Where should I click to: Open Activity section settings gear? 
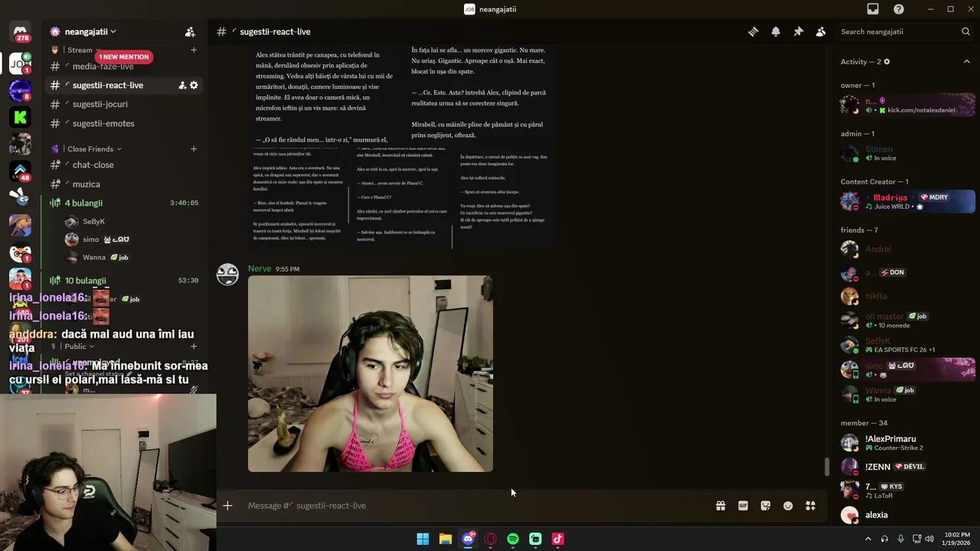pos(887,62)
